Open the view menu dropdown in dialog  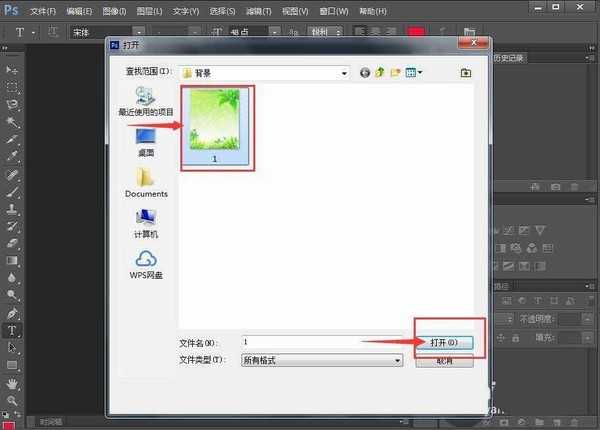tap(415, 73)
